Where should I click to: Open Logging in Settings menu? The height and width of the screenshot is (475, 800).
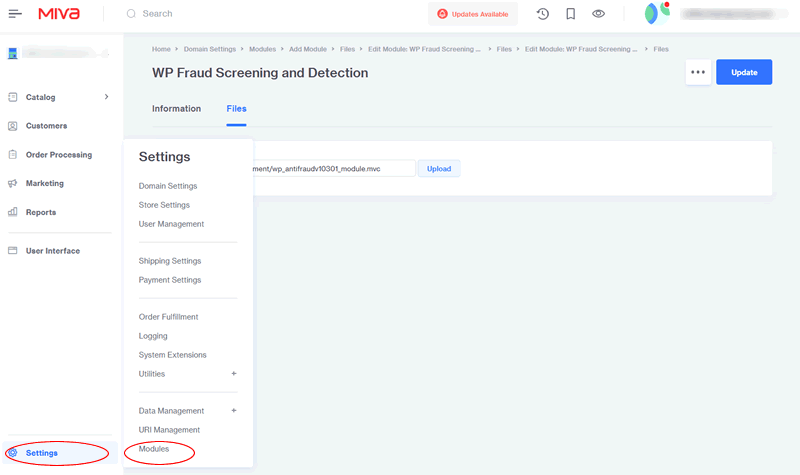pos(153,336)
